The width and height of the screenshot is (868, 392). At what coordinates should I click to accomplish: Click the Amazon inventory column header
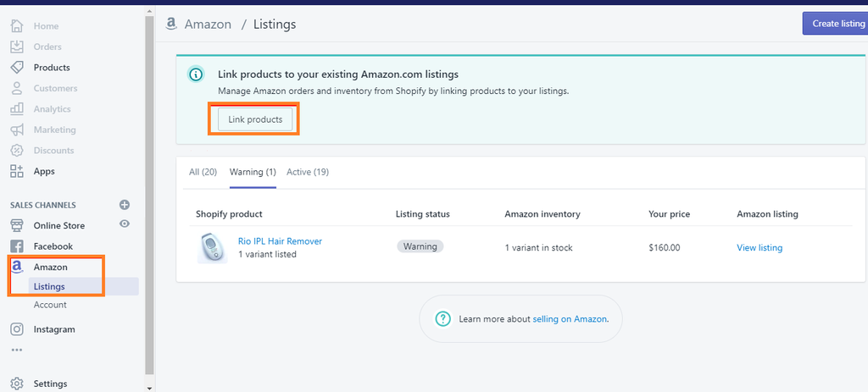(x=542, y=214)
